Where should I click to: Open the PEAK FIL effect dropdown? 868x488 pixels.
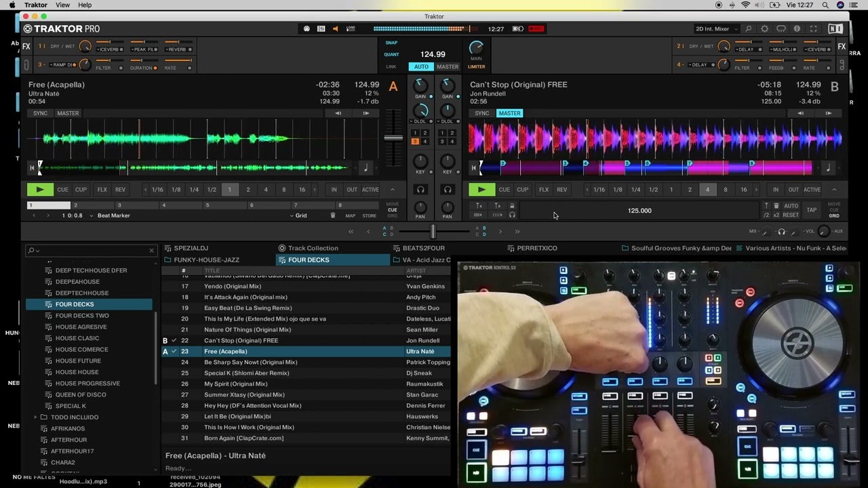click(x=144, y=49)
